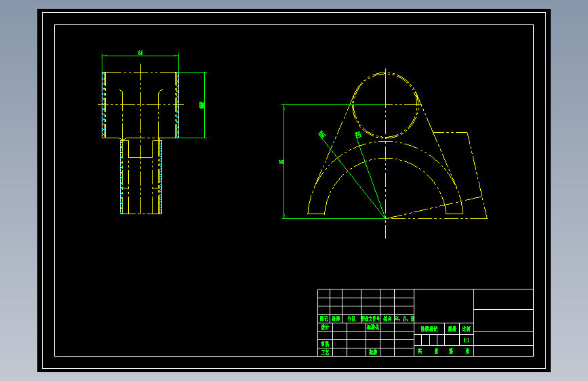Click the 分区 column header in title block

pos(351,319)
